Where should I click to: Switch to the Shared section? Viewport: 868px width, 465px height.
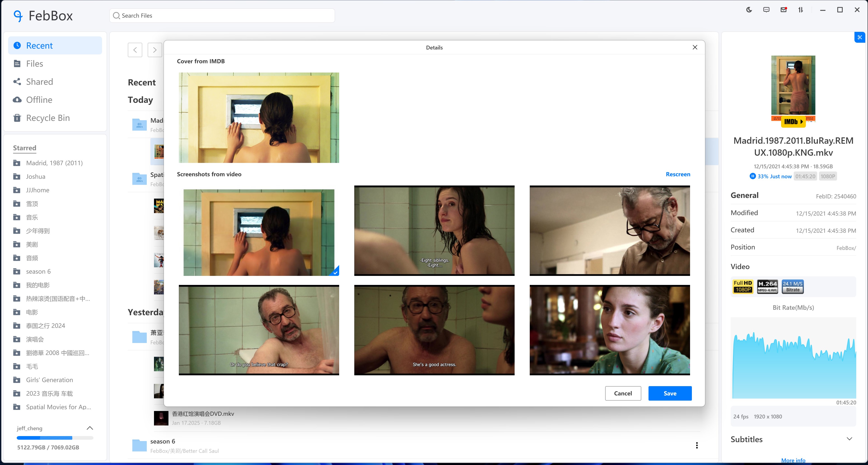click(40, 82)
